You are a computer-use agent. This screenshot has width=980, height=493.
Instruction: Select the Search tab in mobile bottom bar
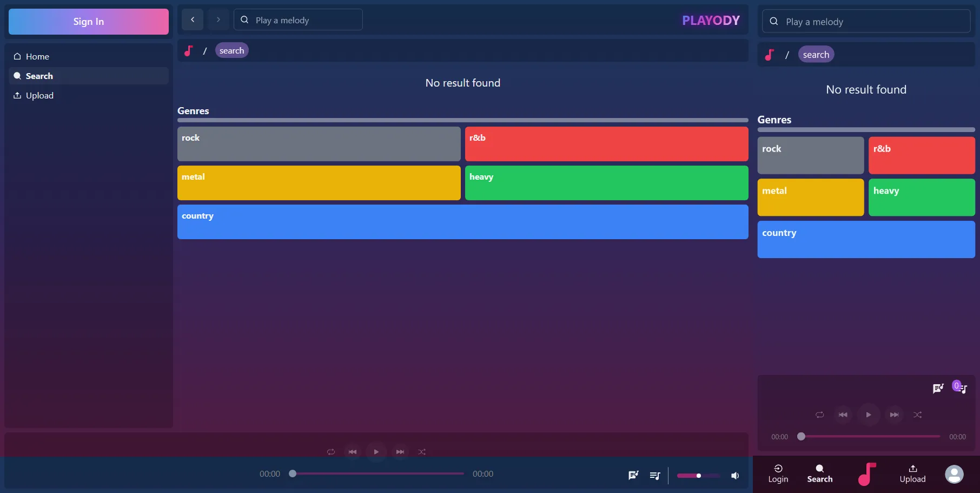click(x=820, y=474)
